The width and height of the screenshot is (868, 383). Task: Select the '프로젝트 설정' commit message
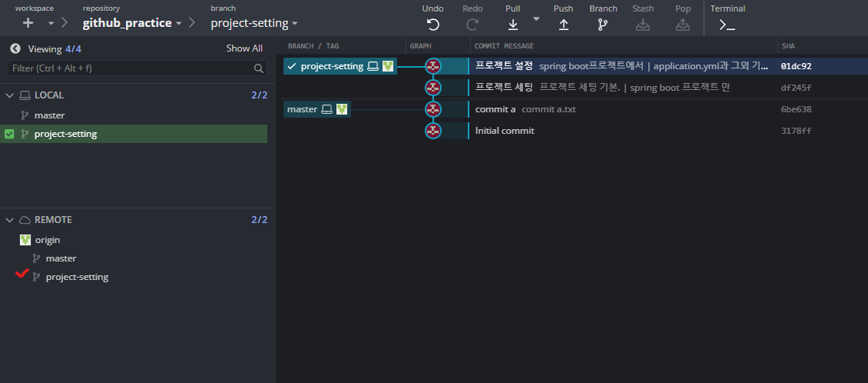(x=504, y=66)
